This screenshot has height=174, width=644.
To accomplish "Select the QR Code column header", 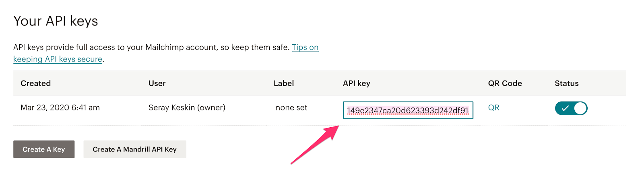I will (505, 83).
